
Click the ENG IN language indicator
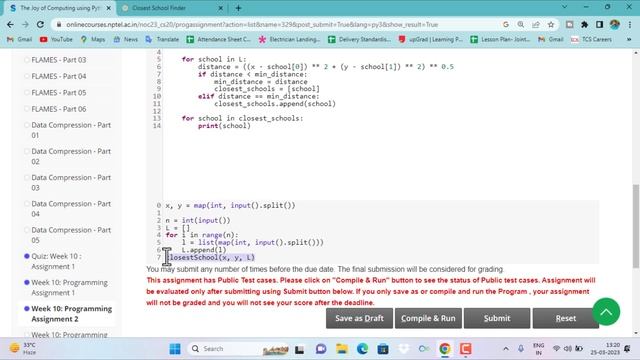[538, 349]
